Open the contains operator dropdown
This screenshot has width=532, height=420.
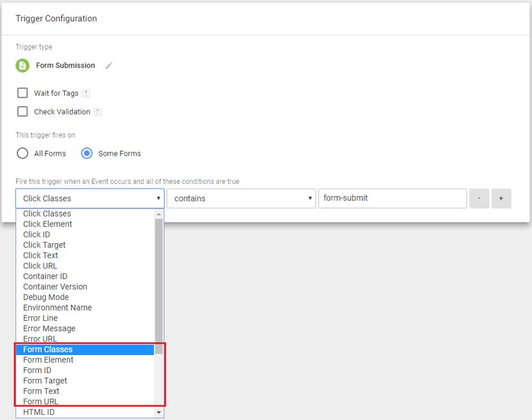tap(241, 199)
